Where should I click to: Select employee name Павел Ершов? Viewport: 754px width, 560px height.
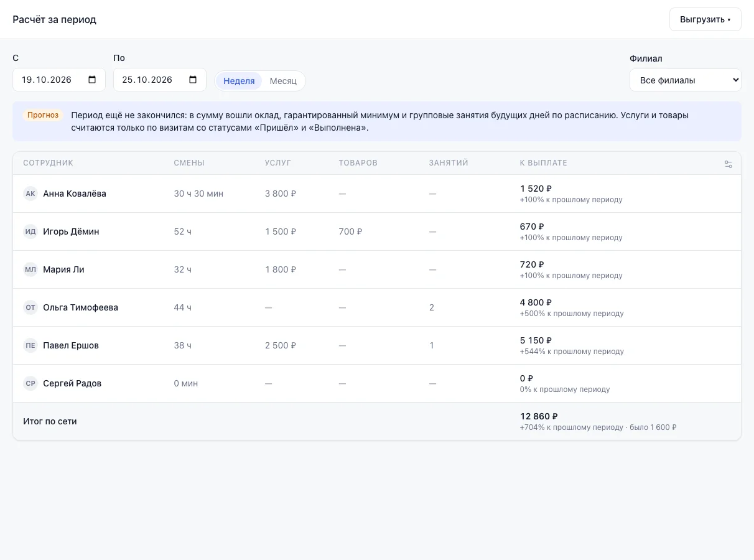[x=71, y=345]
